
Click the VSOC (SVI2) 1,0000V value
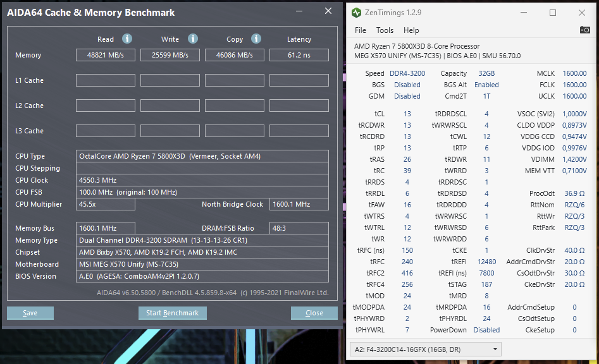click(x=574, y=114)
